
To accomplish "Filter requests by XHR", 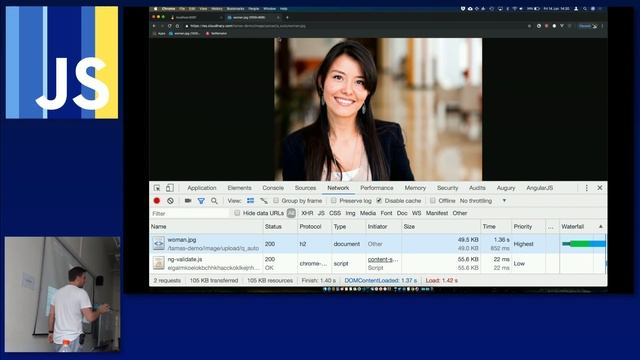I will coord(307,213).
